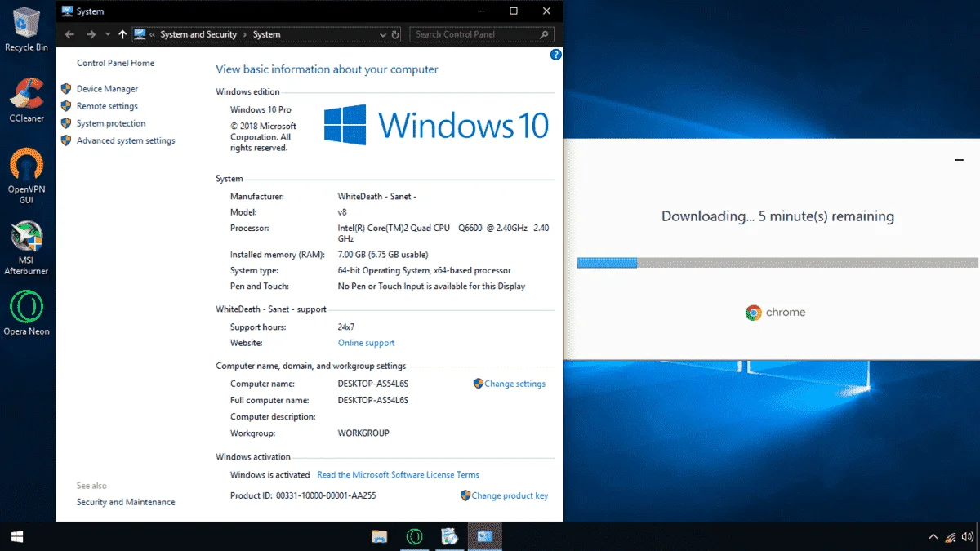The image size is (980, 551).
Task: Click the System window title bar icon
Action: pos(68,11)
